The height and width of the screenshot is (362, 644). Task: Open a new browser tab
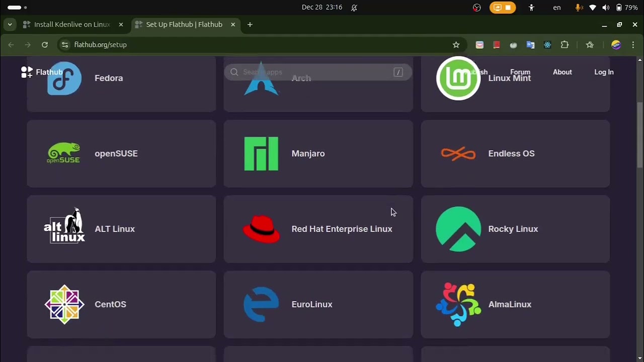250,25
